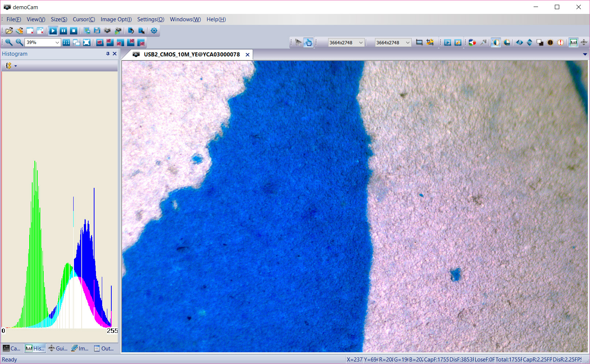This screenshot has width=590, height=364.
Task: Close the USB2_CMOS_10M_YE camera tab
Action: pyautogui.click(x=248, y=55)
